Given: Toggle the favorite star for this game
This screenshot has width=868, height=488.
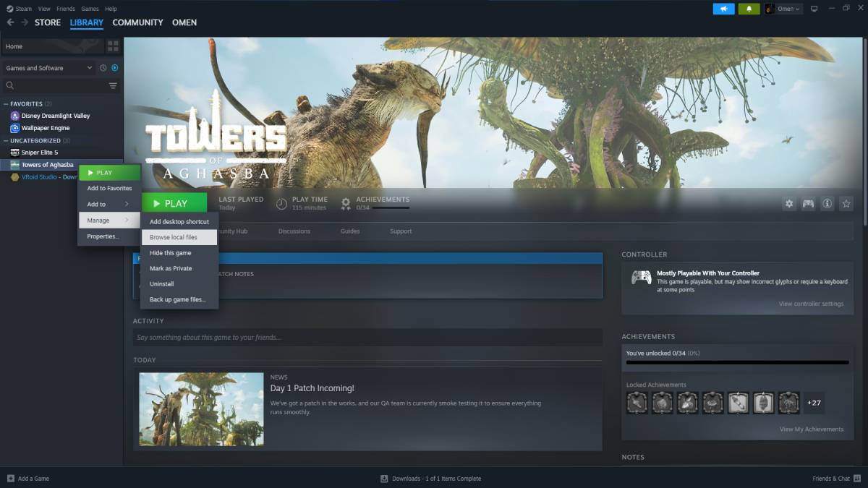Looking at the screenshot, I should [846, 204].
